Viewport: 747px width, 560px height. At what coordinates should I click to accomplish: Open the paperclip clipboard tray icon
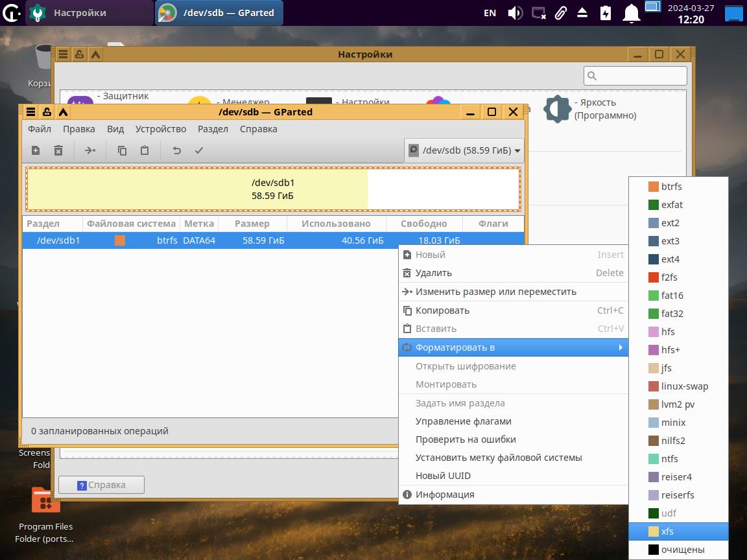tap(561, 13)
